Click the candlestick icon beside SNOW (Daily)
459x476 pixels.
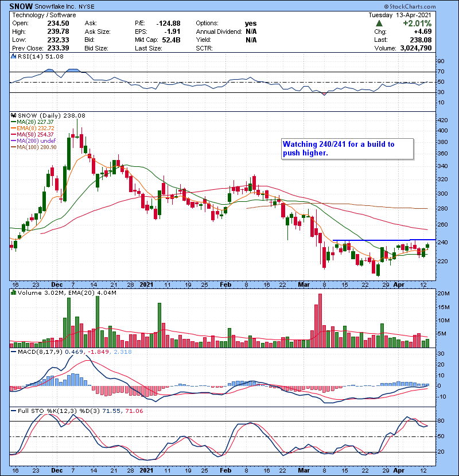tap(14, 116)
